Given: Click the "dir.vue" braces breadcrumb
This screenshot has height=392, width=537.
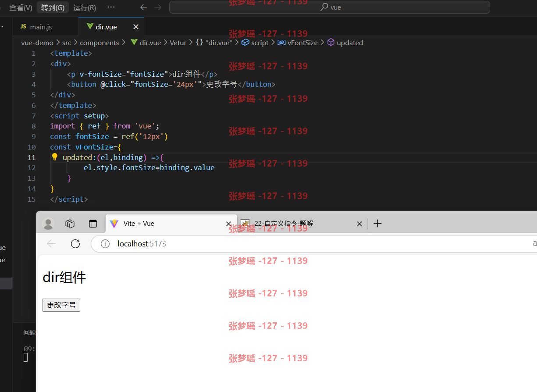Looking at the screenshot, I should [214, 43].
